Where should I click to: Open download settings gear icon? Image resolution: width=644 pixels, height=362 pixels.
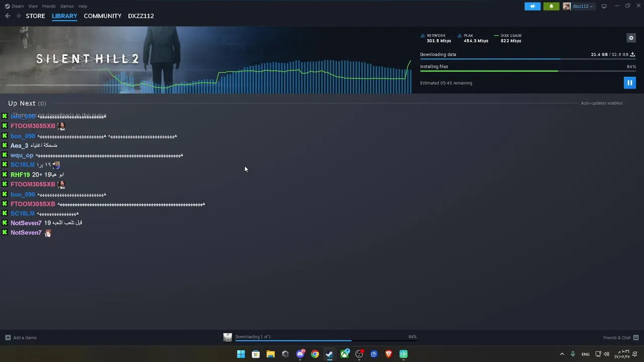coord(631,38)
